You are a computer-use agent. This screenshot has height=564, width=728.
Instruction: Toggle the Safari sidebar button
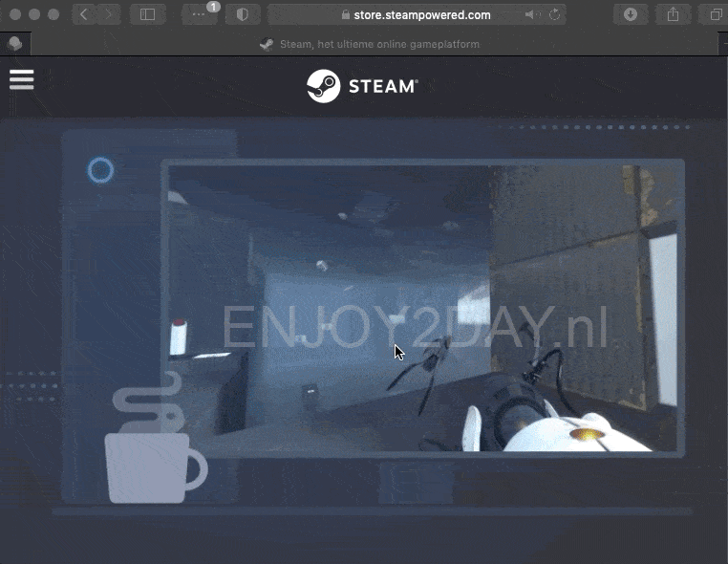click(x=148, y=14)
